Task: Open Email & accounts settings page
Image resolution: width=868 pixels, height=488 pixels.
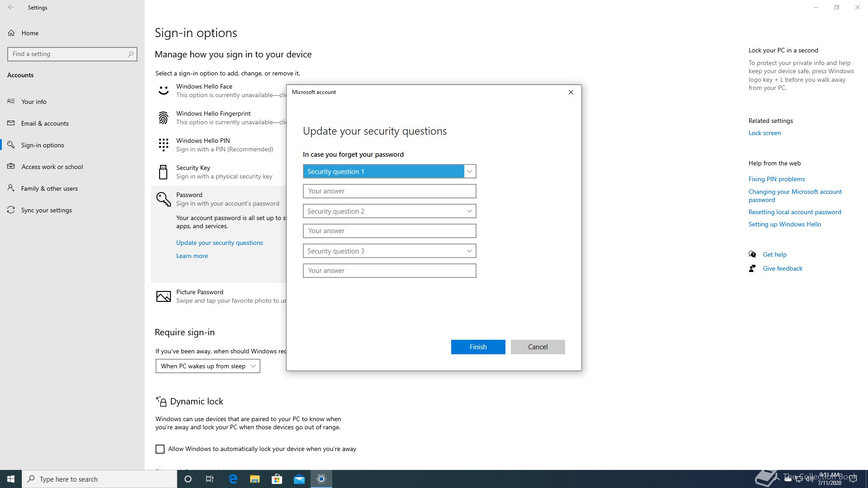Action: [45, 123]
